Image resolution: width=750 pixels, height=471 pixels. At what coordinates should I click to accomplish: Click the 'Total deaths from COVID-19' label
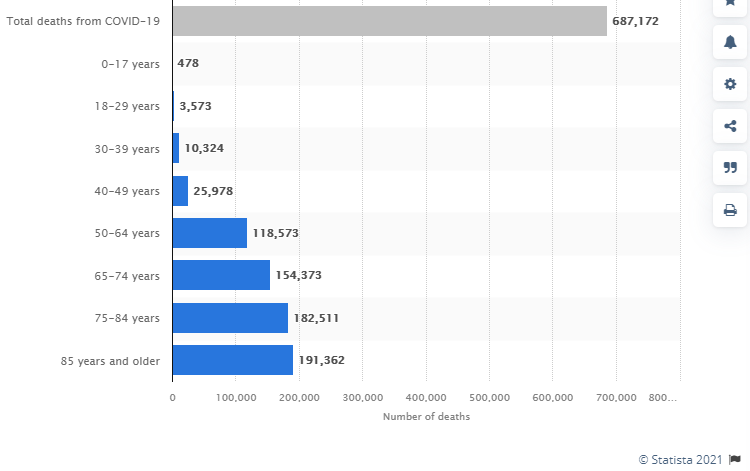click(x=83, y=21)
